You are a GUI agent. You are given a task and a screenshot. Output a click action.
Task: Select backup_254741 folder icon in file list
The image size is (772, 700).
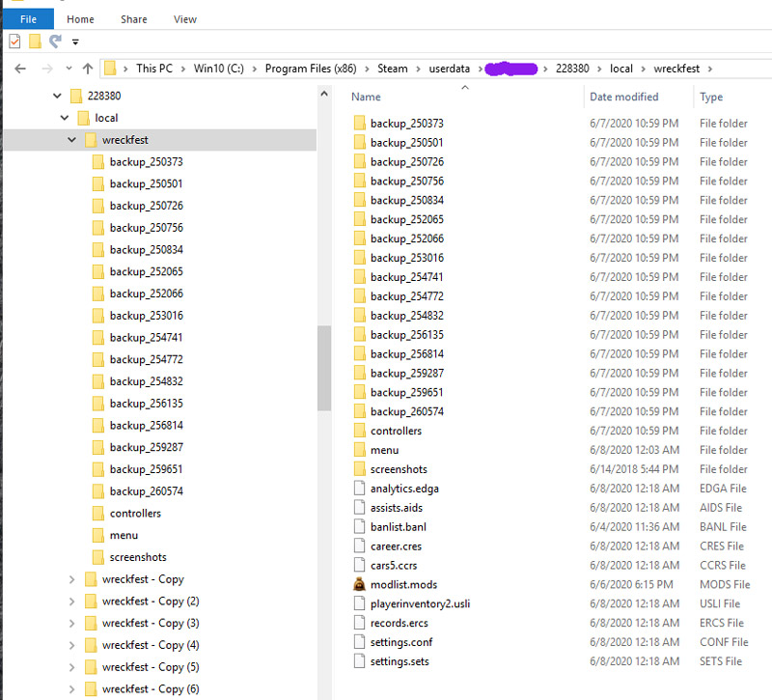point(359,276)
